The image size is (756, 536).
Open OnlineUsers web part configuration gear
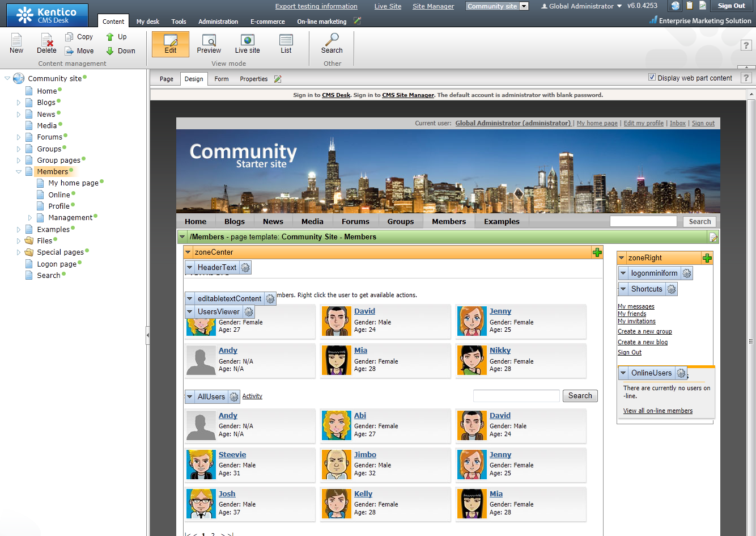pos(681,373)
